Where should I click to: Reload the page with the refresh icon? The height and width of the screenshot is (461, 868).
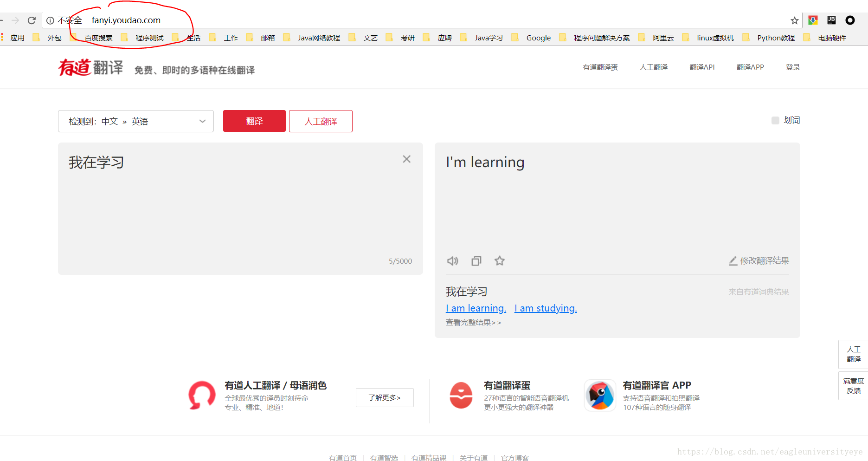coord(32,20)
